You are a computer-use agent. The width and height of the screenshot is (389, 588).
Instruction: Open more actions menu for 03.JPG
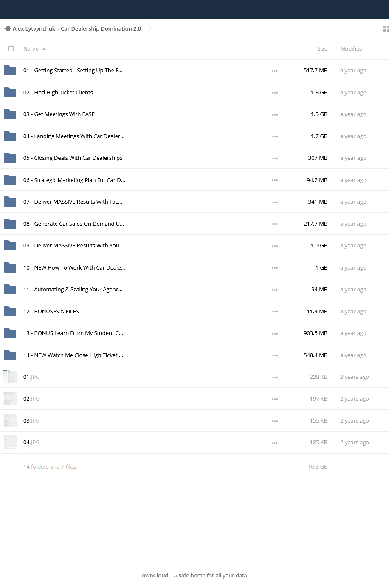point(275,421)
